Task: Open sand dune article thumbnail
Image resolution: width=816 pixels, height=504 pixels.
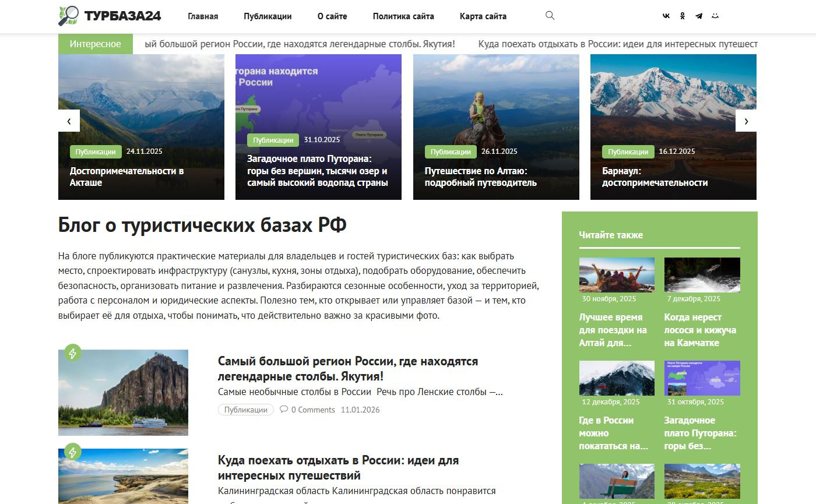Action: (123, 476)
